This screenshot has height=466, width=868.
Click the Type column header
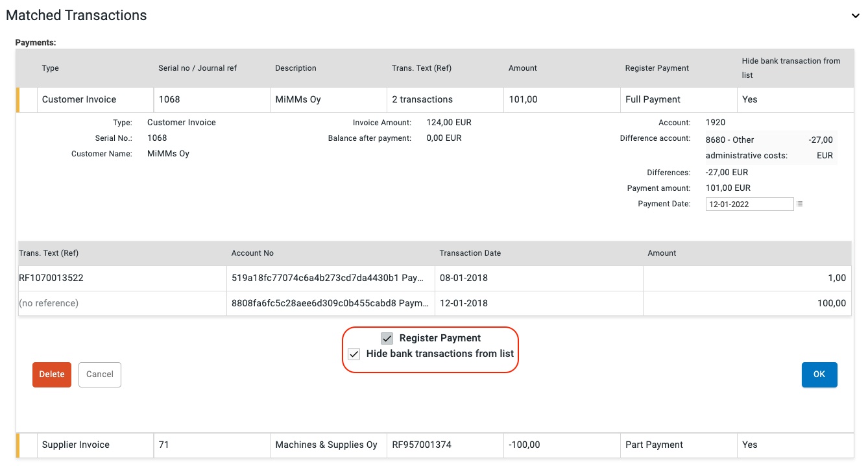[51, 68]
